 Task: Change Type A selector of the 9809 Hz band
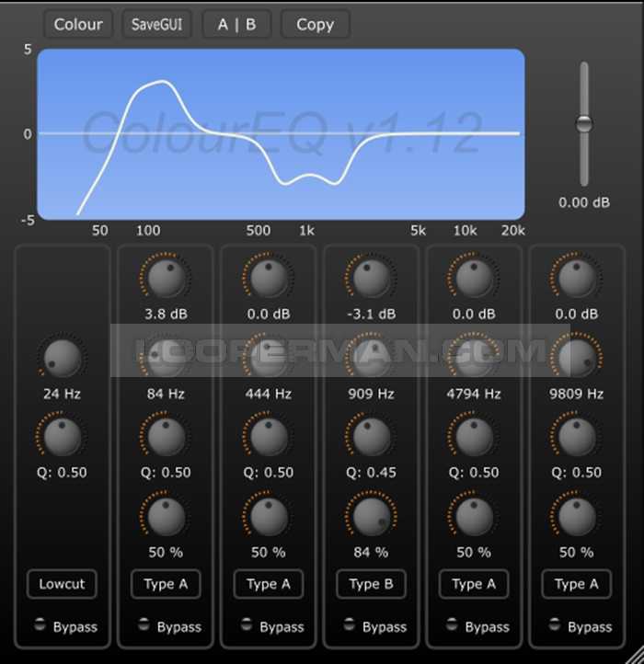click(x=577, y=584)
